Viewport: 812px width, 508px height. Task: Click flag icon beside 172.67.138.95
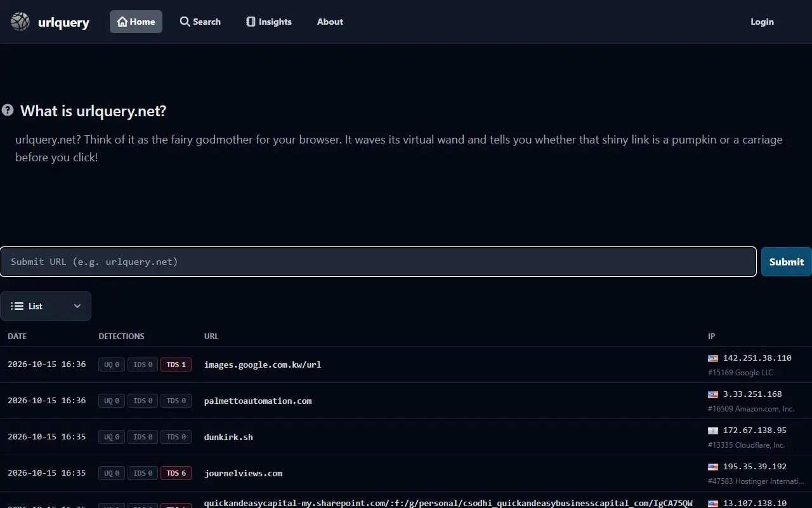tap(713, 431)
